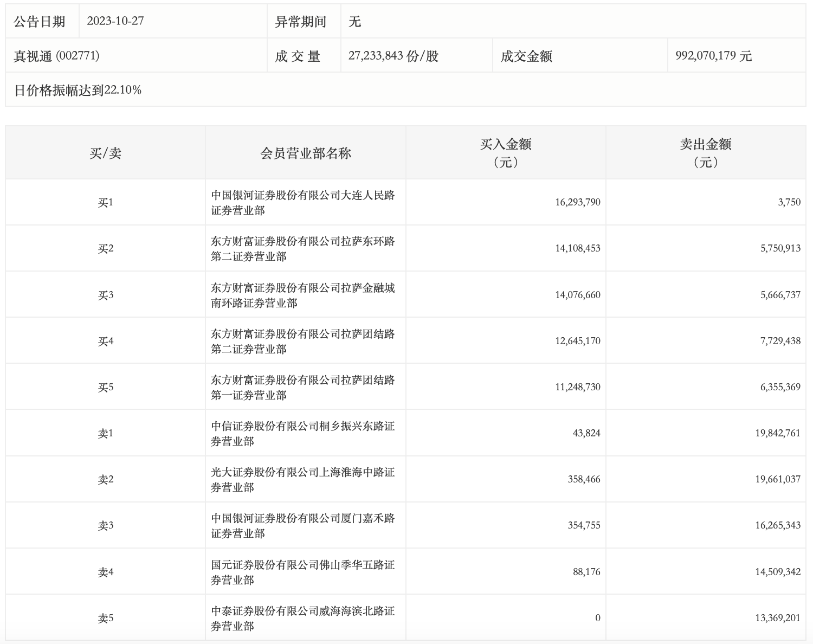This screenshot has width=813, height=644.
Task: Click 中信证券桐乡振兴东路证券营业部 name
Action: click(x=303, y=433)
